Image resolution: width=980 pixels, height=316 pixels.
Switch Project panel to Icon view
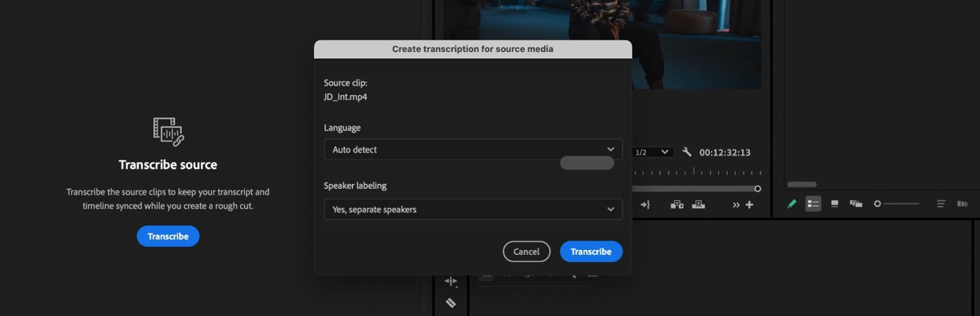tap(834, 204)
